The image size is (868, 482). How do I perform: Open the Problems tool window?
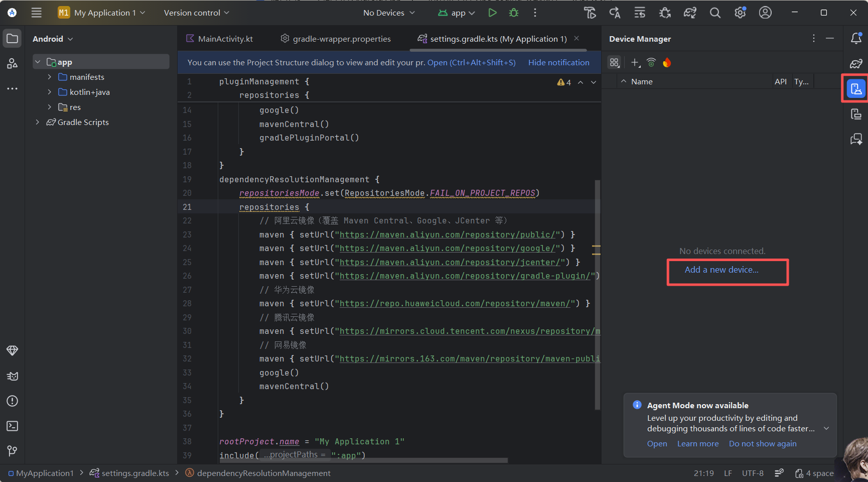click(13, 401)
